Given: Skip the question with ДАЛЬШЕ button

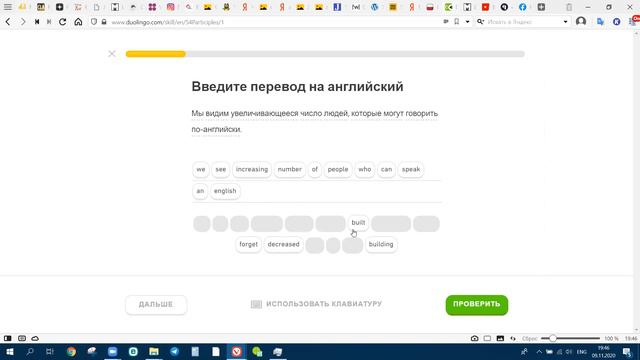Looking at the screenshot, I should tap(156, 304).
